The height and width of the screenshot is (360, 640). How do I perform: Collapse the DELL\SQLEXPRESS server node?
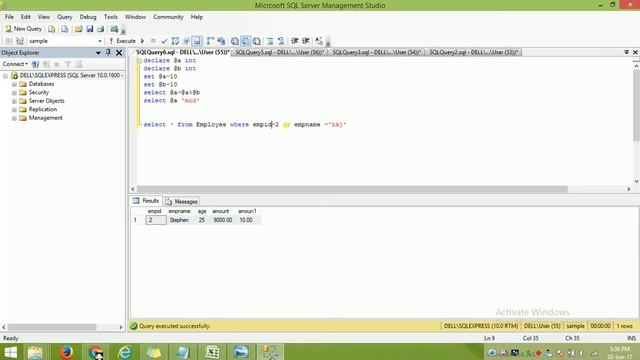point(5,76)
